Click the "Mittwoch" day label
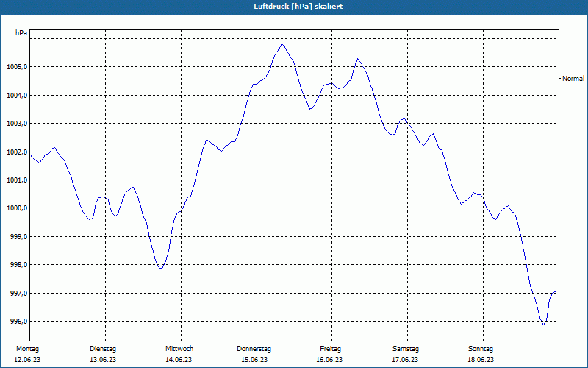The width and height of the screenshot is (588, 368). click(x=179, y=349)
